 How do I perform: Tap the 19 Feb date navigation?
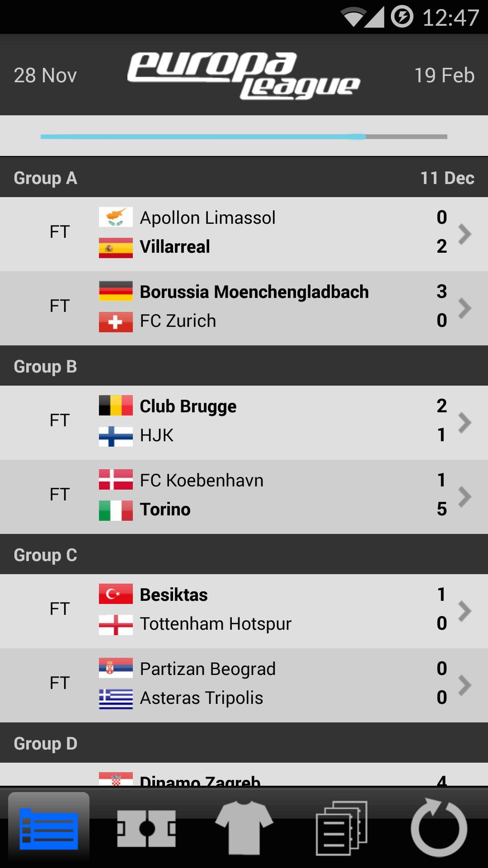pos(444,75)
